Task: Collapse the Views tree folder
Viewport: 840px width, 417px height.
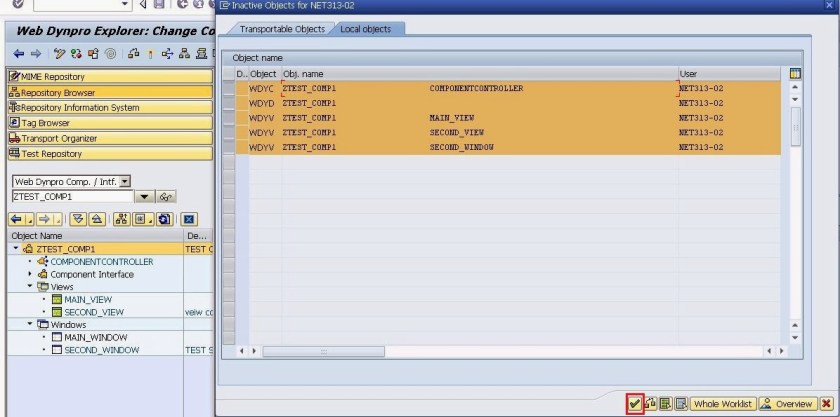Action: (30, 287)
